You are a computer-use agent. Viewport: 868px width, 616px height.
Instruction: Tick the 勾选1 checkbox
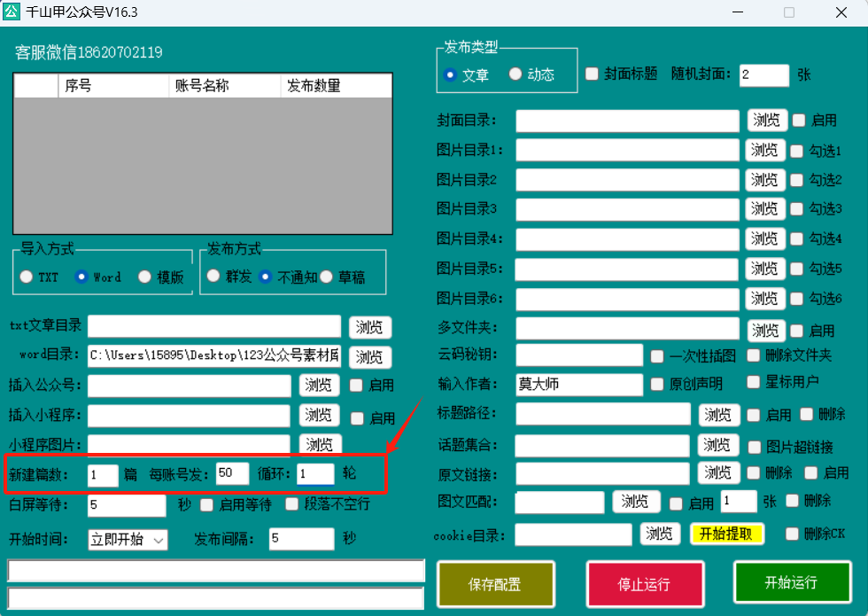click(x=796, y=151)
